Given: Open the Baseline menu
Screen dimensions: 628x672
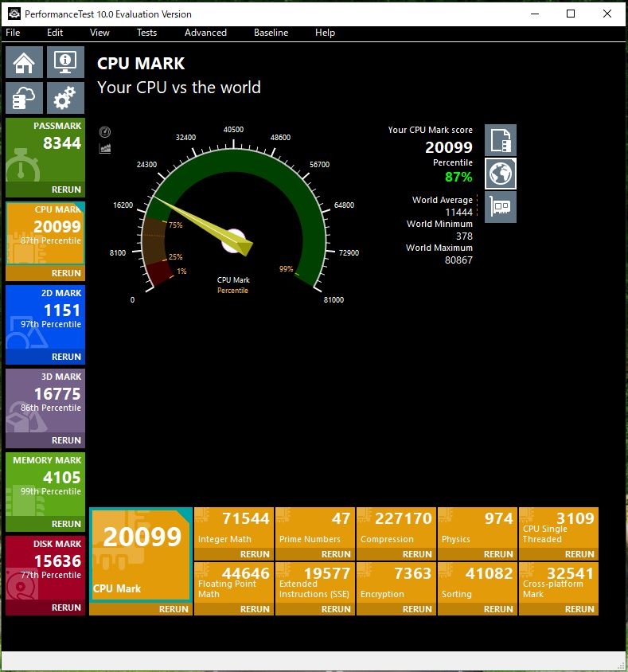Looking at the screenshot, I should (x=271, y=33).
